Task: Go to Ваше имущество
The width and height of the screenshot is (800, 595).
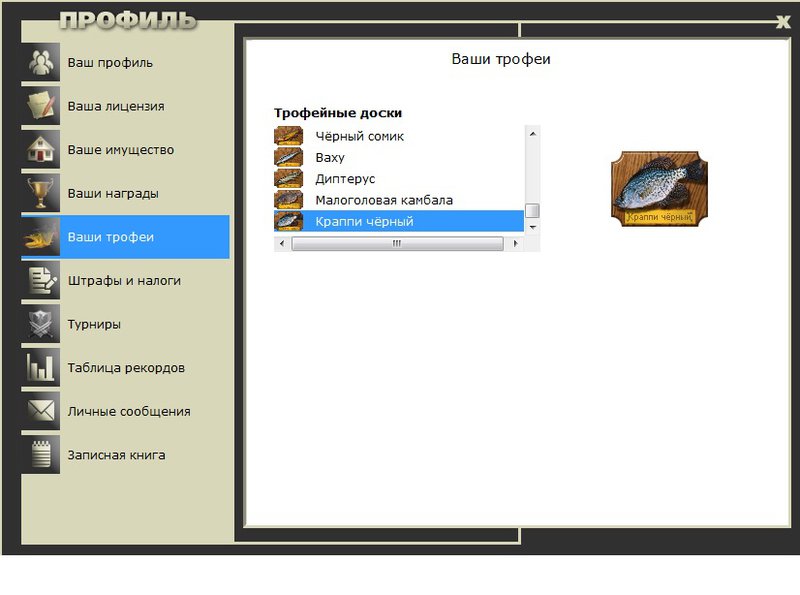Action: (126, 150)
